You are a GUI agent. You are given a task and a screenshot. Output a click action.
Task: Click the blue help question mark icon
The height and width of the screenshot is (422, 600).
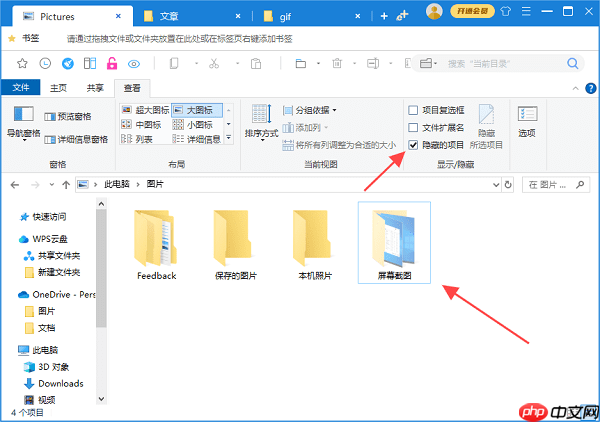pyautogui.click(x=590, y=88)
